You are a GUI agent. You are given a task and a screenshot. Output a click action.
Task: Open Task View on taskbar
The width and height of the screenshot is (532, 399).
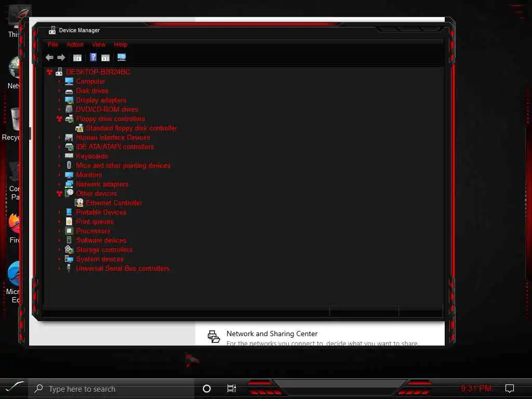(x=231, y=389)
